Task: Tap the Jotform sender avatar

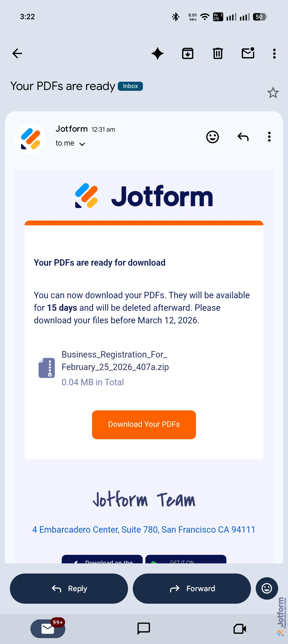Action: coord(30,138)
